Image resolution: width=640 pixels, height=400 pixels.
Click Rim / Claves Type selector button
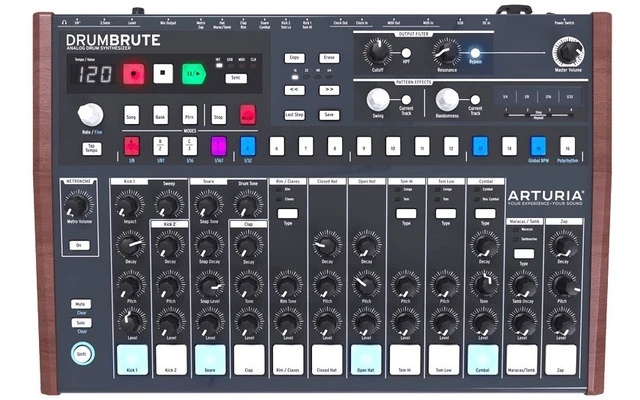(x=288, y=213)
